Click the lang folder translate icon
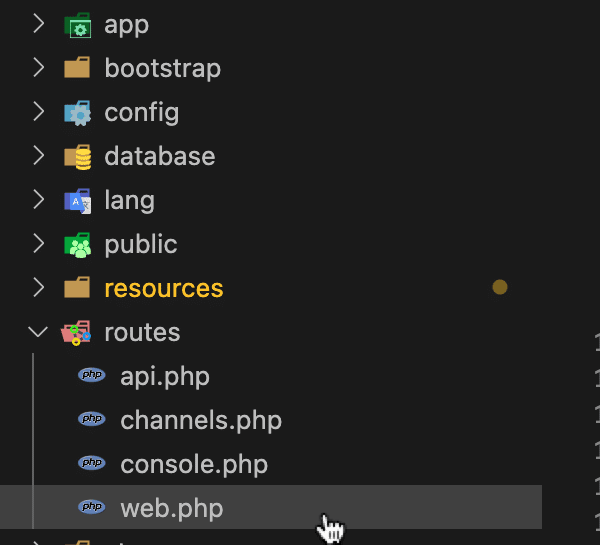 (77, 201)
